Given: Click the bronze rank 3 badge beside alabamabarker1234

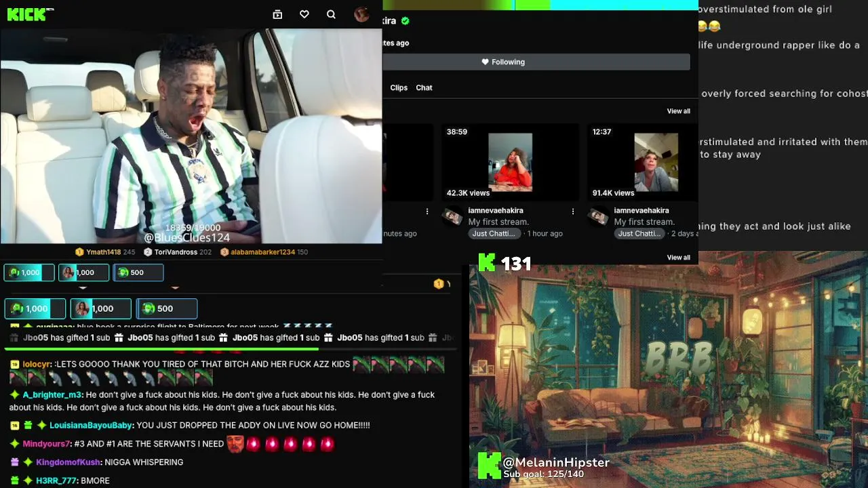Looking at the screenshot, I should tap(224, 252).
